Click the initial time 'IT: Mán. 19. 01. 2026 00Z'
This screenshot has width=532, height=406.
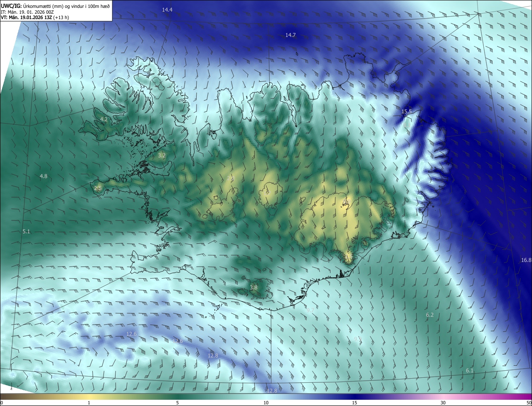pos(28,12)
